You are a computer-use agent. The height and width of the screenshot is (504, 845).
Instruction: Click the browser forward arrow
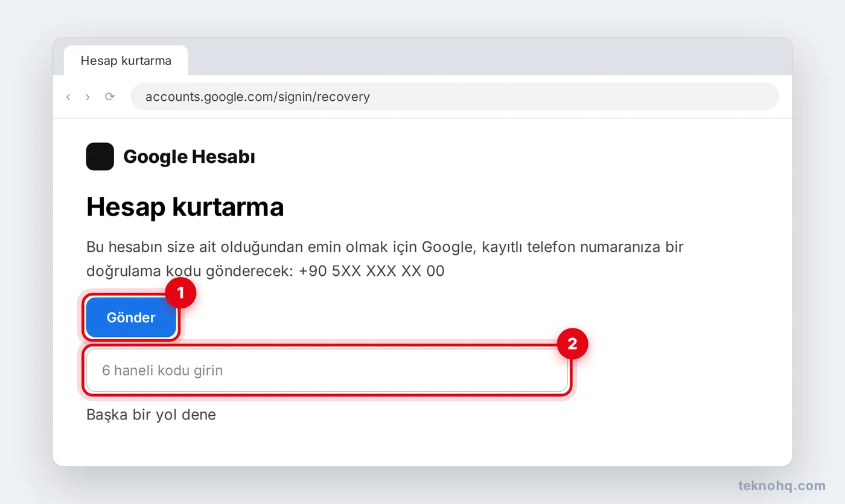point(88,97)
